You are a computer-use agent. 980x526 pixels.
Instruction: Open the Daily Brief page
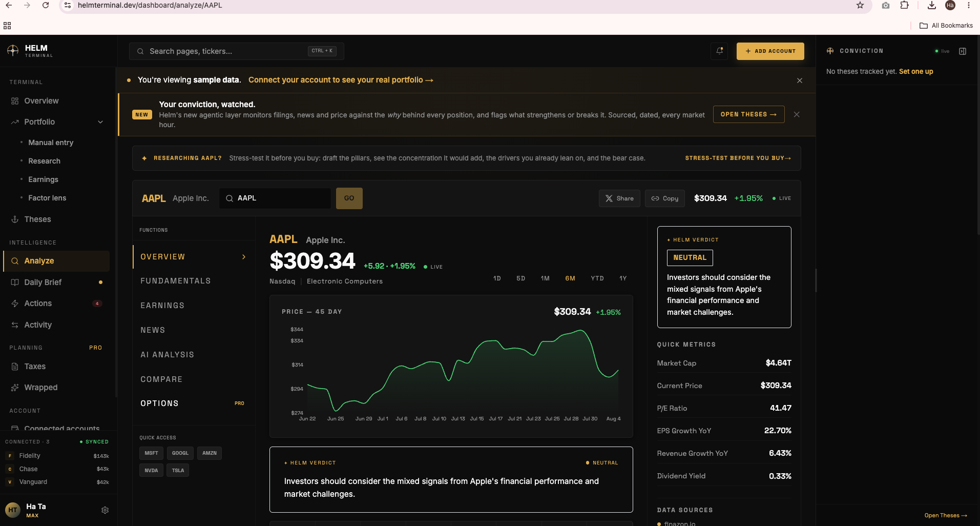[56, 282]
